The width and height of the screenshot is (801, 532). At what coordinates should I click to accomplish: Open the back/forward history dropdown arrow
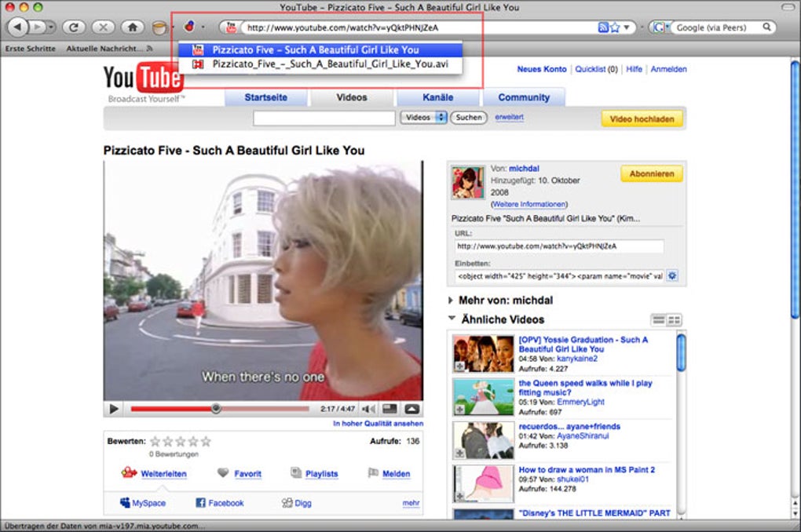click(x=50, y=27)
